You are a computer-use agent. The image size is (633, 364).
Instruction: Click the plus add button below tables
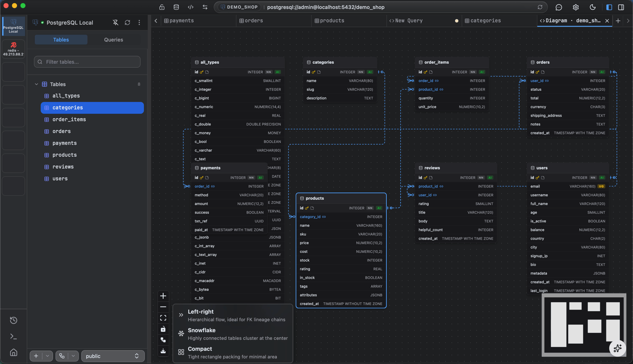(x=36, y=356)
